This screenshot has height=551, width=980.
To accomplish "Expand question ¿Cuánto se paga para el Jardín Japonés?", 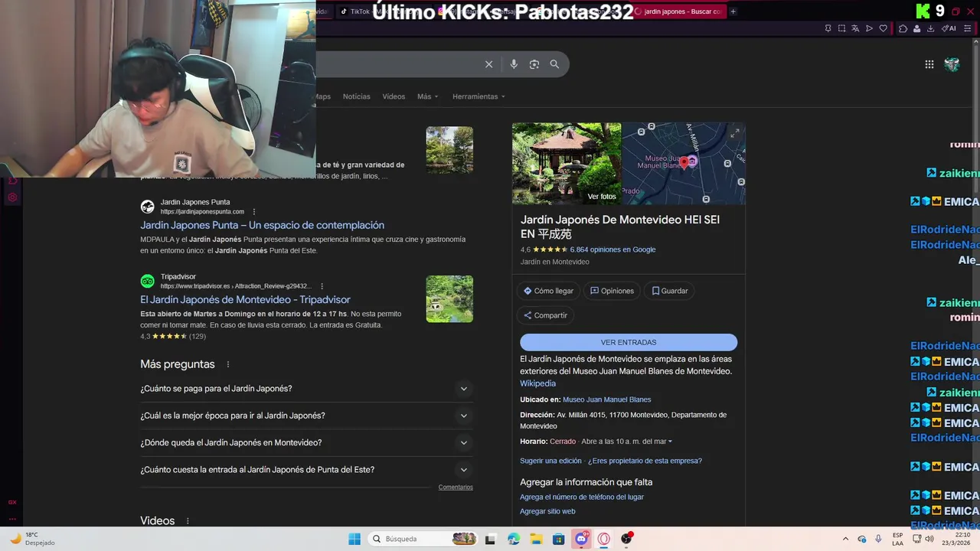I will 306,389.
